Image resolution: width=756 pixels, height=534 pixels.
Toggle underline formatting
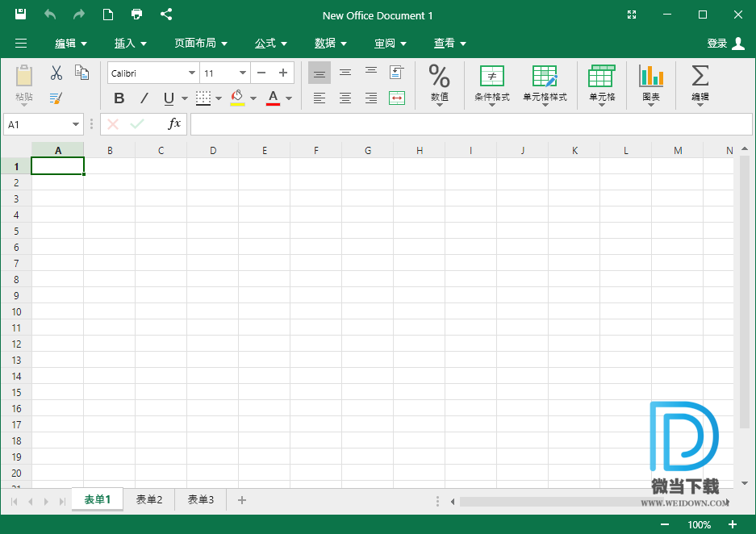pyautogui.click(x=169, y=98)
